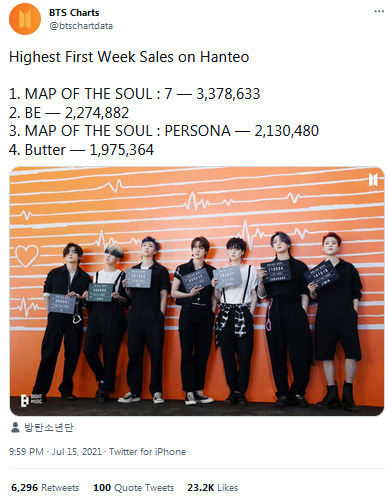Click the BTS logo on photo corner

tap(373, 180)
